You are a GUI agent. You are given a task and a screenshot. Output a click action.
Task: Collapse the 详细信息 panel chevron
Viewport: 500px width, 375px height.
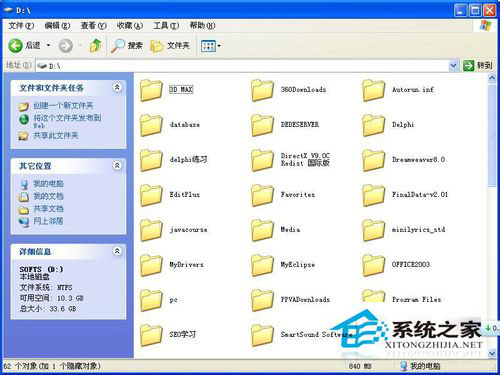tap(117, 251)
